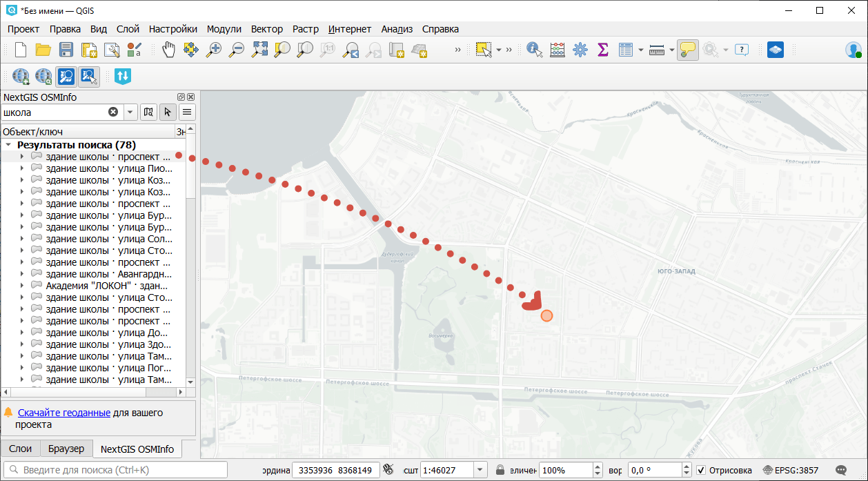The height and width of the screenshot is (481, 868).
Task: Open the Processing Toolbox gear icon
Action: [x=580, y=50]
